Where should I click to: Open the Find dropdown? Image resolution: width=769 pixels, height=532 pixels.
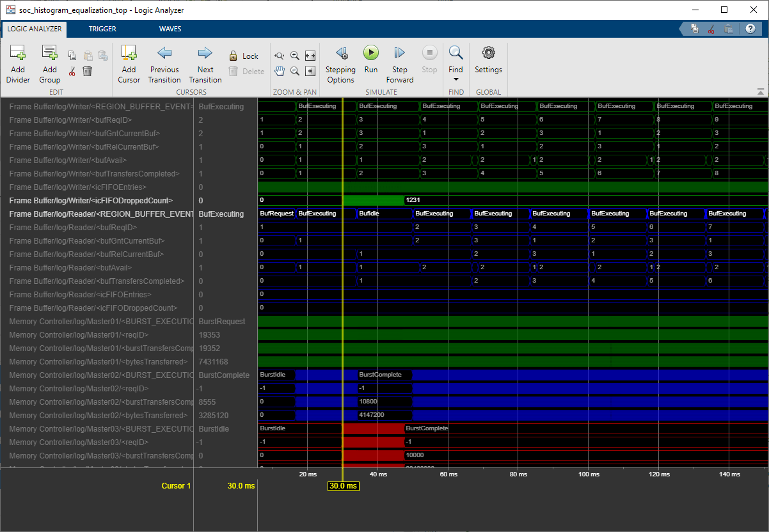point(456,79)
